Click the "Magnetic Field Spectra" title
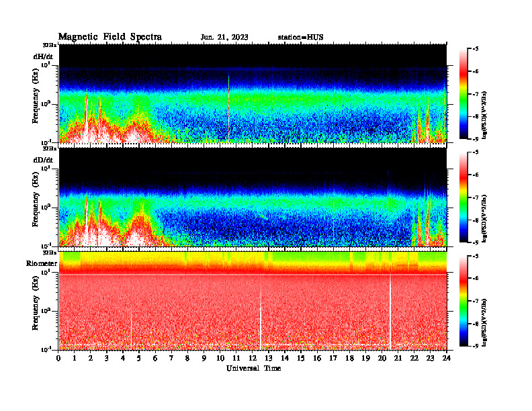The width and height of the screenshot is (532, 411). pyautogui.click(x=110, y=37)
